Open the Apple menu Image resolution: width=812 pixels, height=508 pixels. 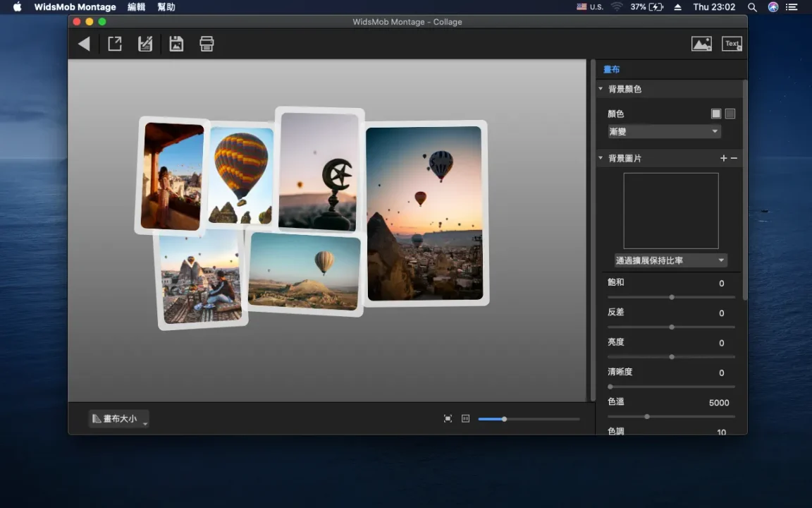(17, 7)
